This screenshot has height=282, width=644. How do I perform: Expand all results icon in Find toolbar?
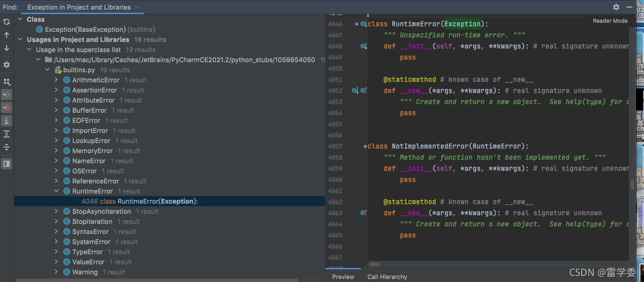(x=7, y=134)
